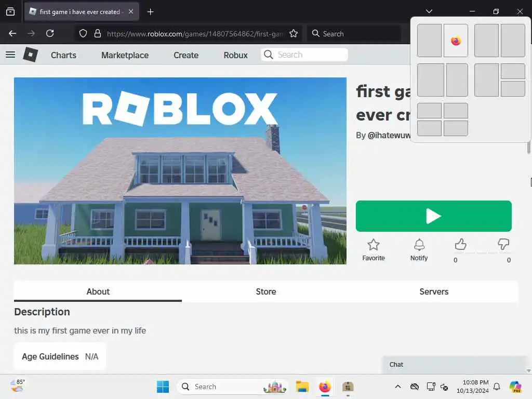This screenshot has width=532, height=399.
Task: Show site security padlock info
Action: 97,34
